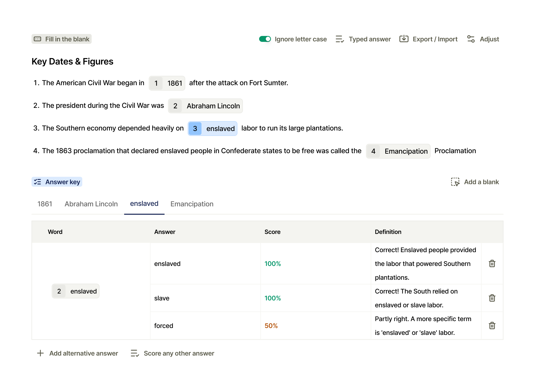The image size is (535, 392).
Task: Click the Answer key label
Action: click(63, 182)
